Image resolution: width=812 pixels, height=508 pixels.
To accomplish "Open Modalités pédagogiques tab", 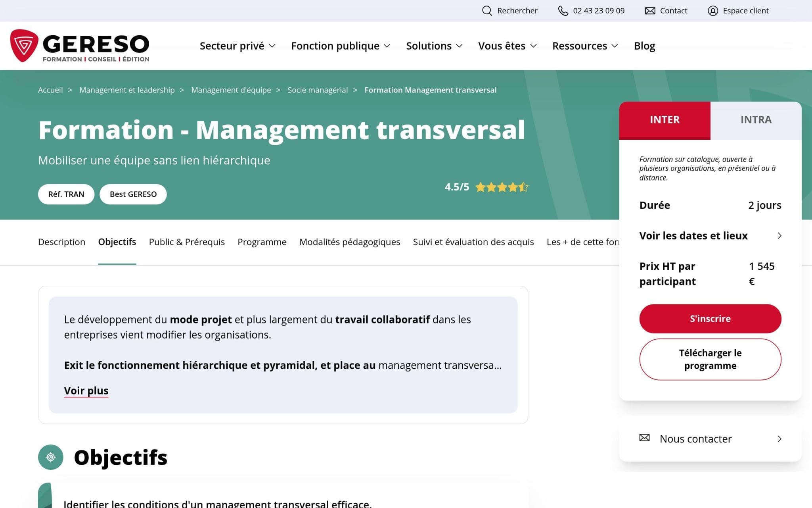I will click(350, 242).
